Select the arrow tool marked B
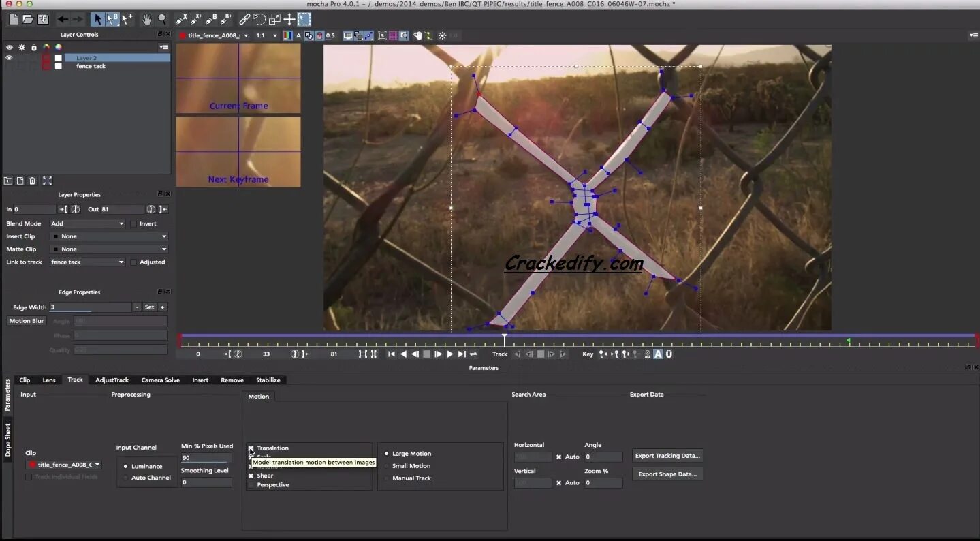The width and height of the screenshot is (980, 541). tap(112, 19)
